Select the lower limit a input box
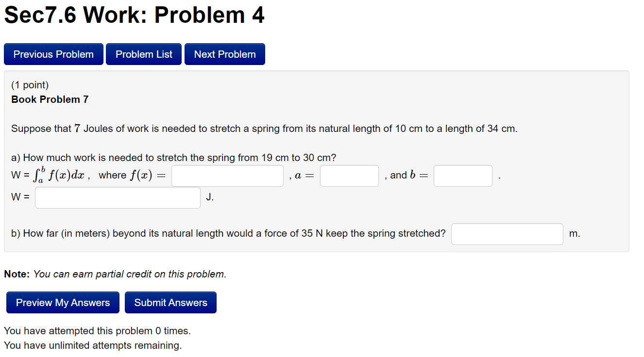644x357 pixels. 349,176
